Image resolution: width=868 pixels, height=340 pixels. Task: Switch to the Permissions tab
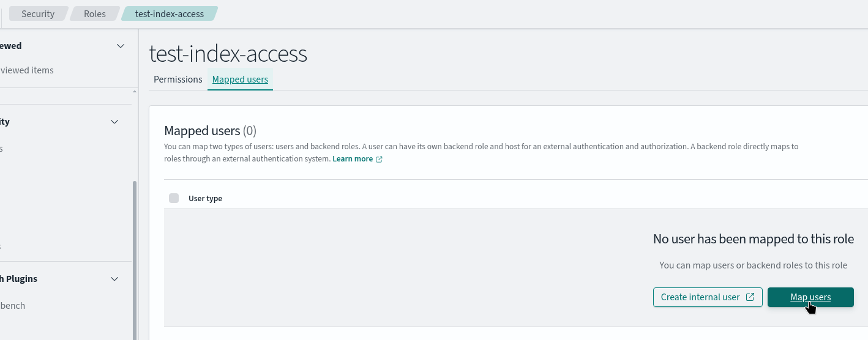click(178, 79)
